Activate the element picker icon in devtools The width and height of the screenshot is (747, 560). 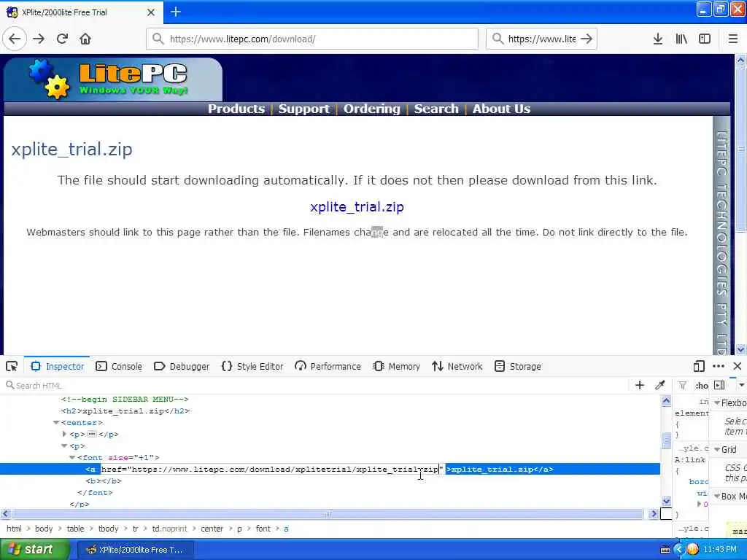point(12,366)
